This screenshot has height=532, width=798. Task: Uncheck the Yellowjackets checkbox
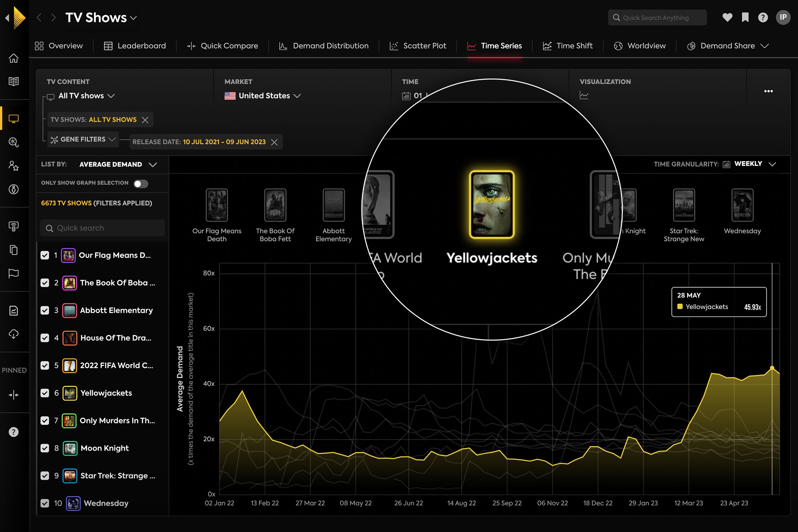[45, 393]
